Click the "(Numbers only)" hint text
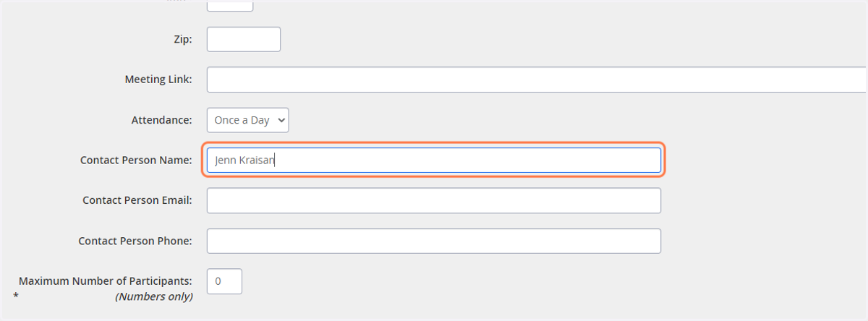Viewport: 868px width, 321px height. click(x=154, y=296)
